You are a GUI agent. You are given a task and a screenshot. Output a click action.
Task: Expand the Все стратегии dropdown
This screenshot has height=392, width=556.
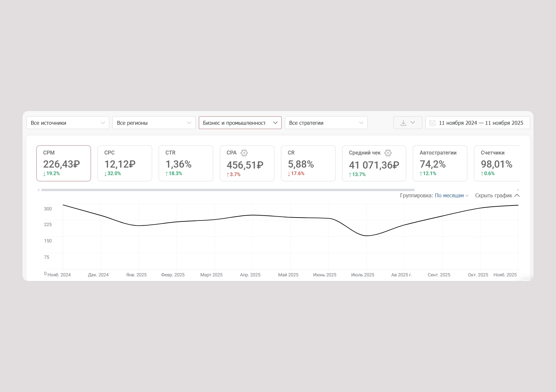pyautogui.click(x=326, y=123)
